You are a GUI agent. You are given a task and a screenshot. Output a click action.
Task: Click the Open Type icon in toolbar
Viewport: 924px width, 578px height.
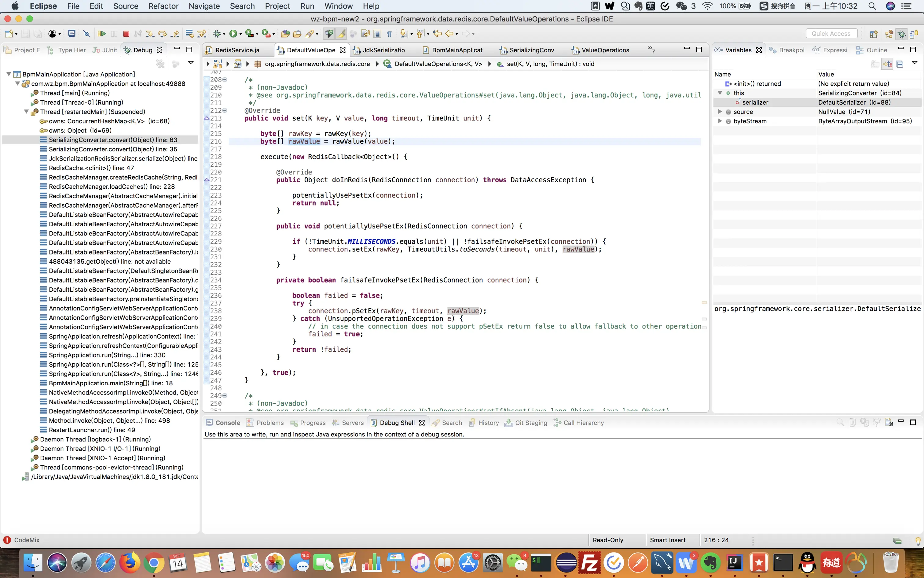285,34
